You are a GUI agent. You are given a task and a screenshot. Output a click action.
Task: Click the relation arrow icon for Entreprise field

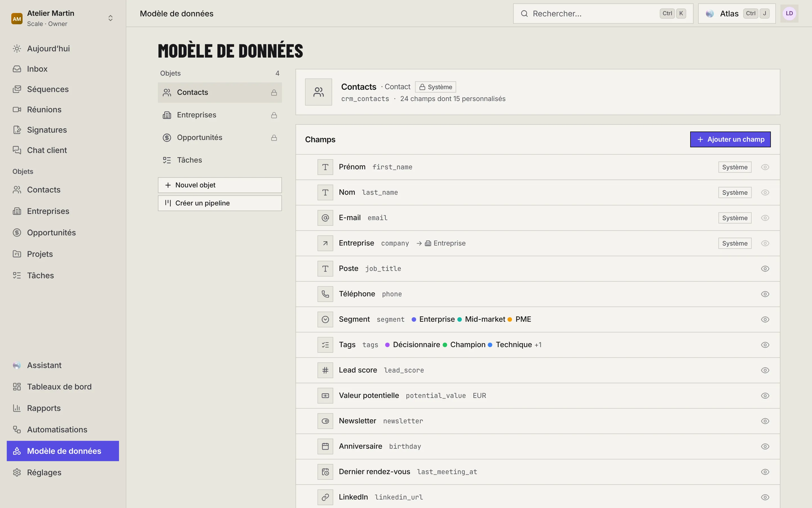[x=325, y=243]
